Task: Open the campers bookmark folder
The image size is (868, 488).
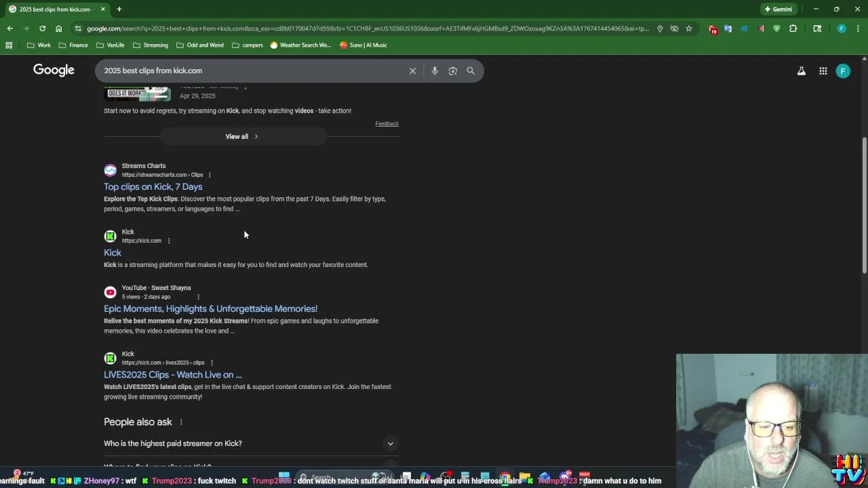Action: [x=248, y=45]
